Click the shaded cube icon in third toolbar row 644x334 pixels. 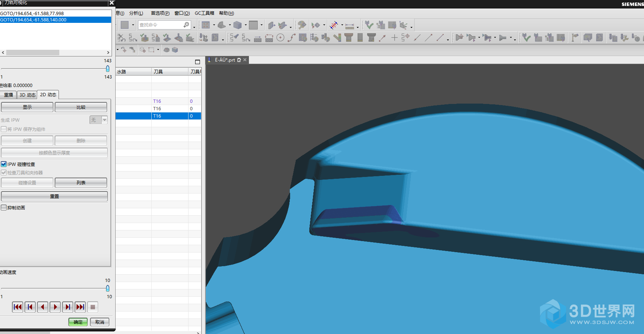(175, 50)
